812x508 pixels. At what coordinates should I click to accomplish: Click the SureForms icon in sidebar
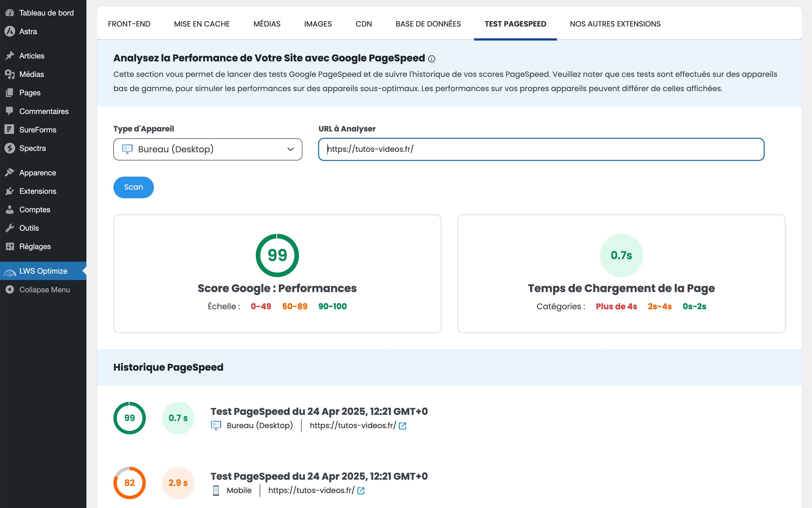(x=10, y=130)
